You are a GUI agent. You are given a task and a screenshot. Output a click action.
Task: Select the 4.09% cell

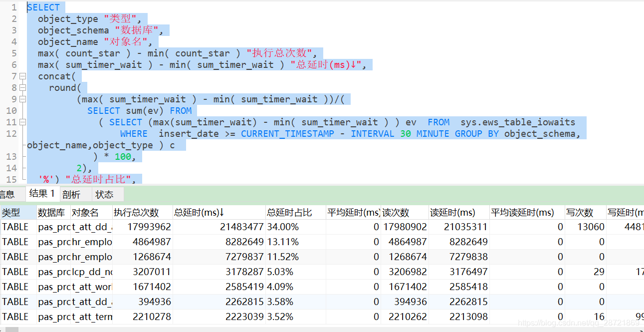tap(295, 287)
